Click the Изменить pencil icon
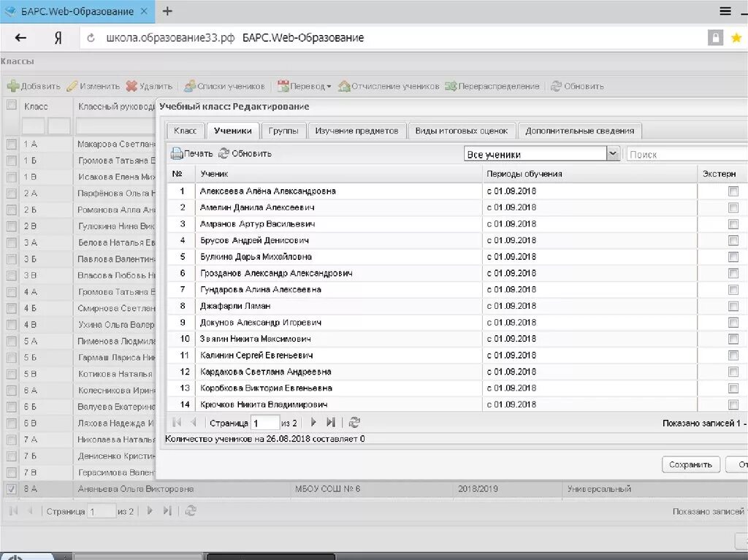Screen dimensions: 748x560 point(72,86)
